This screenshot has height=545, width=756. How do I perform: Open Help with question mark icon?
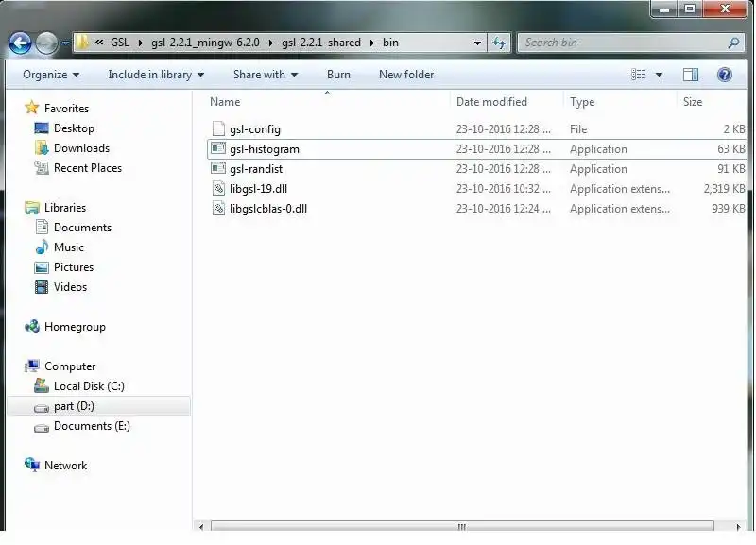tap(724, 75)
